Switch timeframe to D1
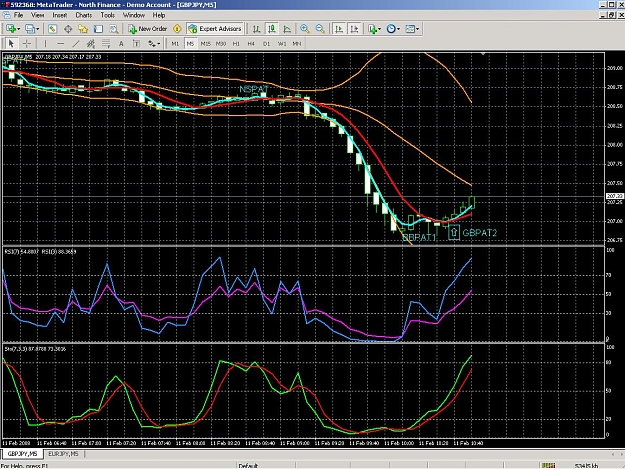This screenshot has height=469, width=625. click(x=266, y=43)
